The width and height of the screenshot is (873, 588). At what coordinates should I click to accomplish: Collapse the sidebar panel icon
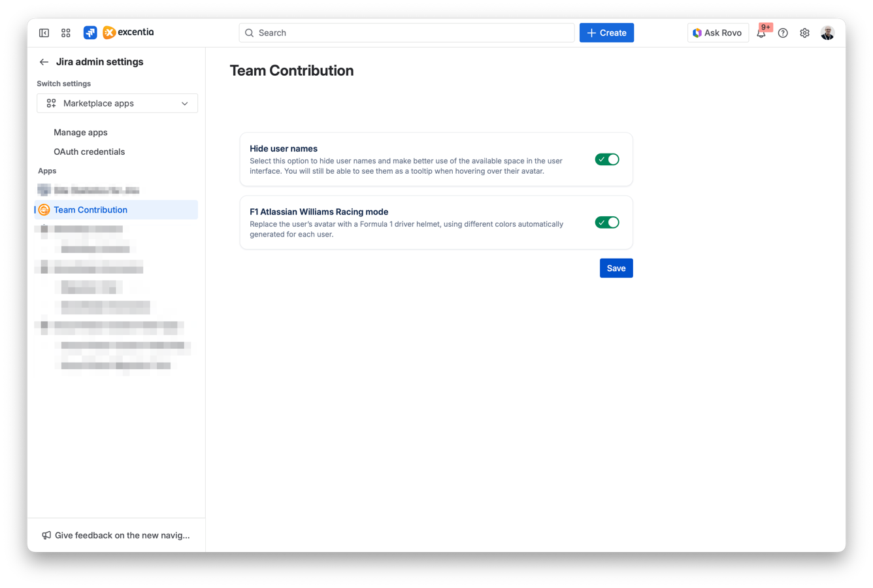coord(44,32)
